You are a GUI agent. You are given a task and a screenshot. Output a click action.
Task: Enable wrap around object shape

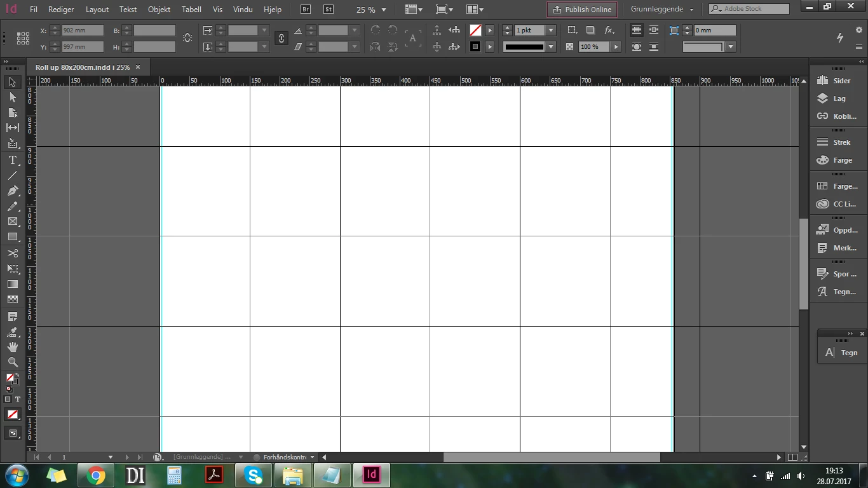click(x=636, y=47)
